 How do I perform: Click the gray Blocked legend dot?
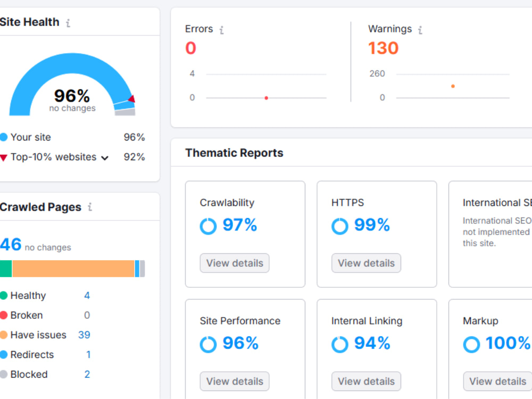click(4, 374)
